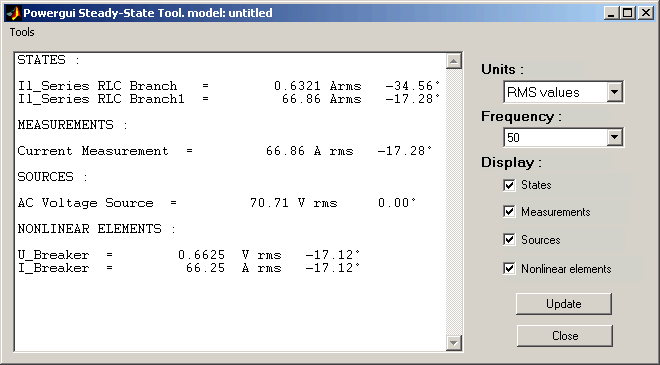Click the 'STATES :' heading
The image size is (660, 365).
click(48, 60)
